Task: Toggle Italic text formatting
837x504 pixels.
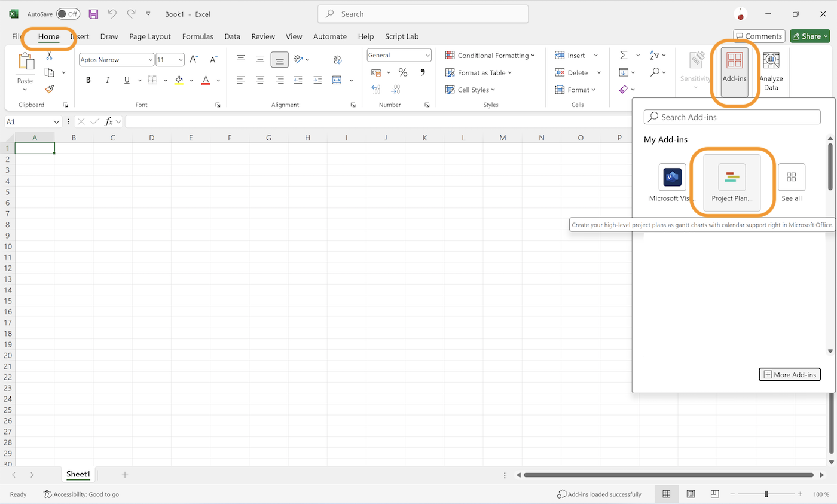Action: (108, 80)
